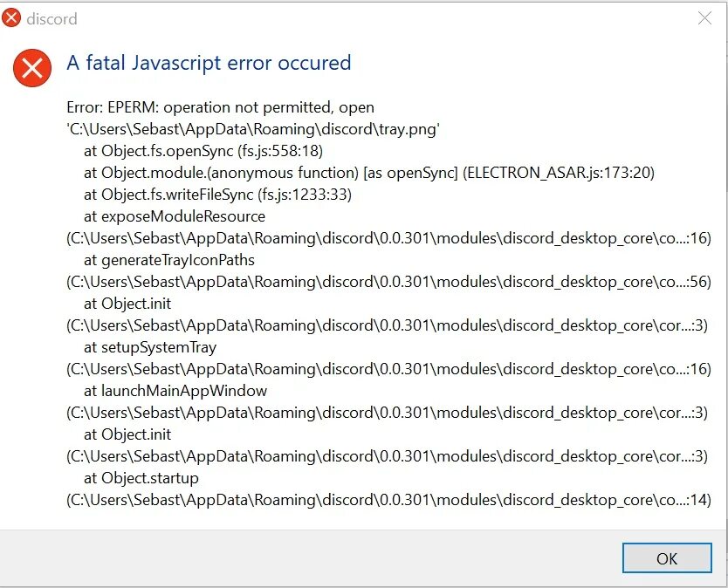Close the discord error dialog
The image size is (728, 588).
pos(705,18)
